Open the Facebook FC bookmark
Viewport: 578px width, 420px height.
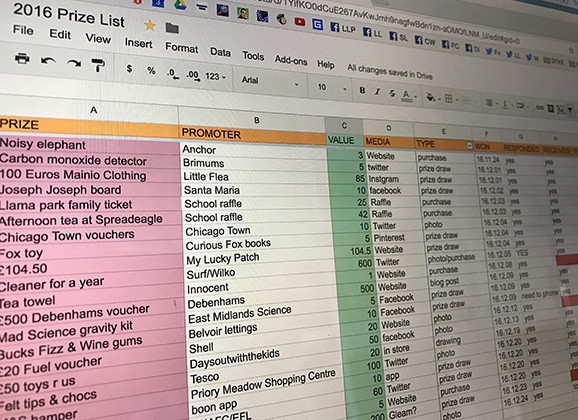pyautogui.click(x=450, y=45)
